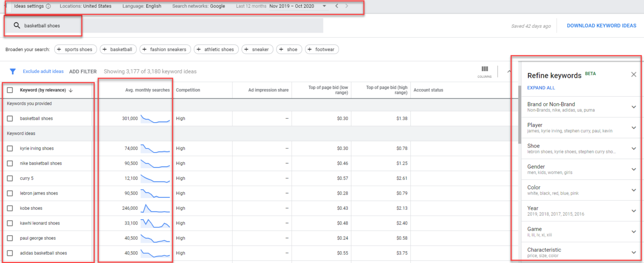Sort by Avg. monthly searches column
The width and height of the screenshot is (644, 263).
point(147,90)
